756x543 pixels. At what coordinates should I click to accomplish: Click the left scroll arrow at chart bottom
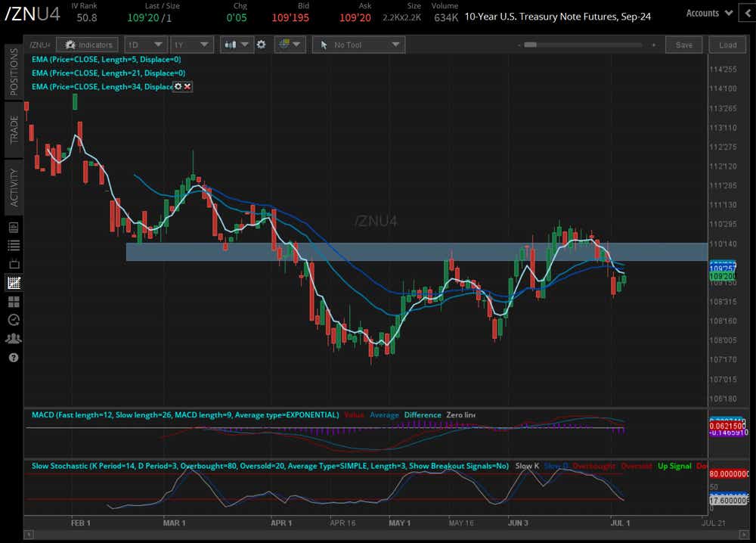(29, 535)
